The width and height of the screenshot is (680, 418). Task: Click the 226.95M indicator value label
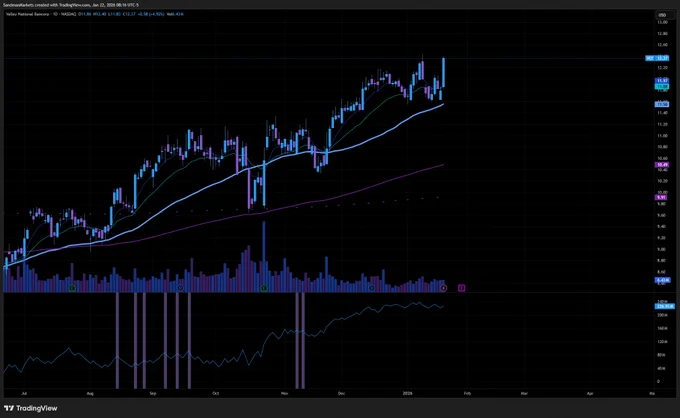(x=665, y=306)
